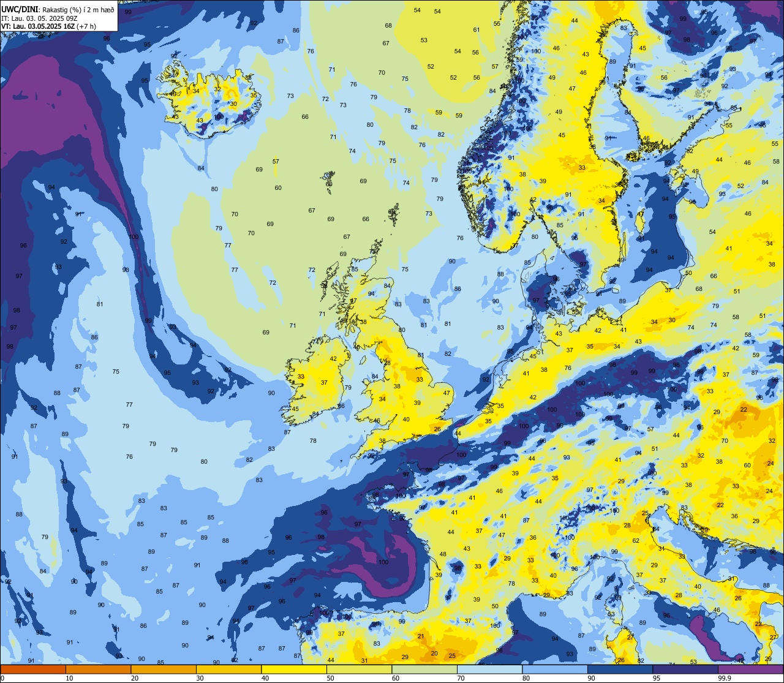Select the 50–60% pale yellow legend swatch
This screenshot has width=784, height=683.
coord(359,669)
